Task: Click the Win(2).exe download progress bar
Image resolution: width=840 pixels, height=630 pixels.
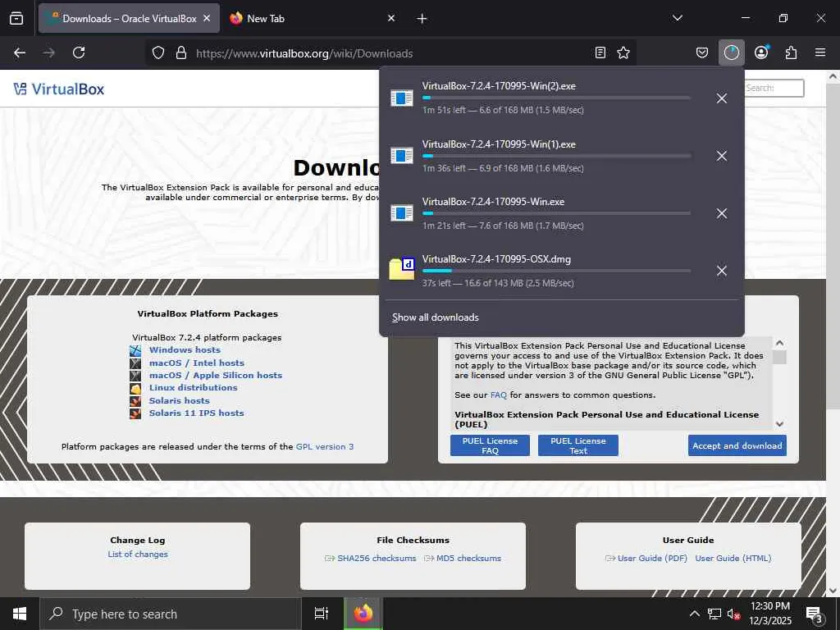Action: (556, 98)
